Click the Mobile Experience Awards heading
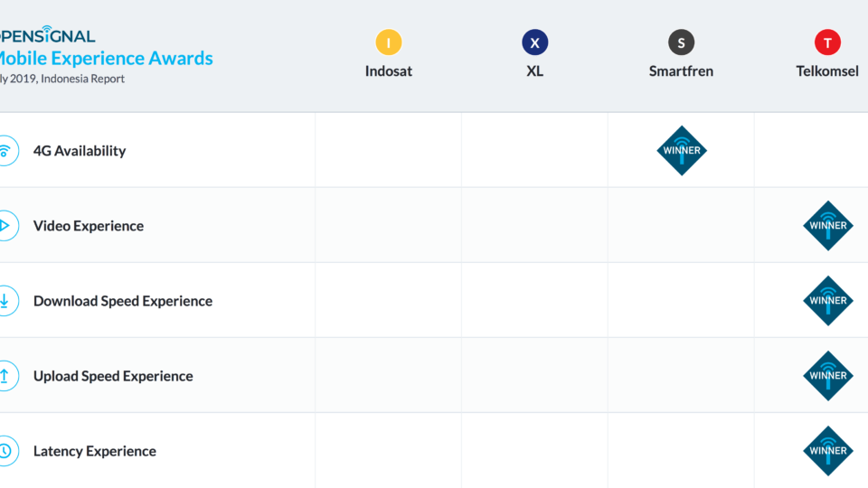The height and width of the screenshot is (488, 868). pyautogui.click(x=105, y=59)
